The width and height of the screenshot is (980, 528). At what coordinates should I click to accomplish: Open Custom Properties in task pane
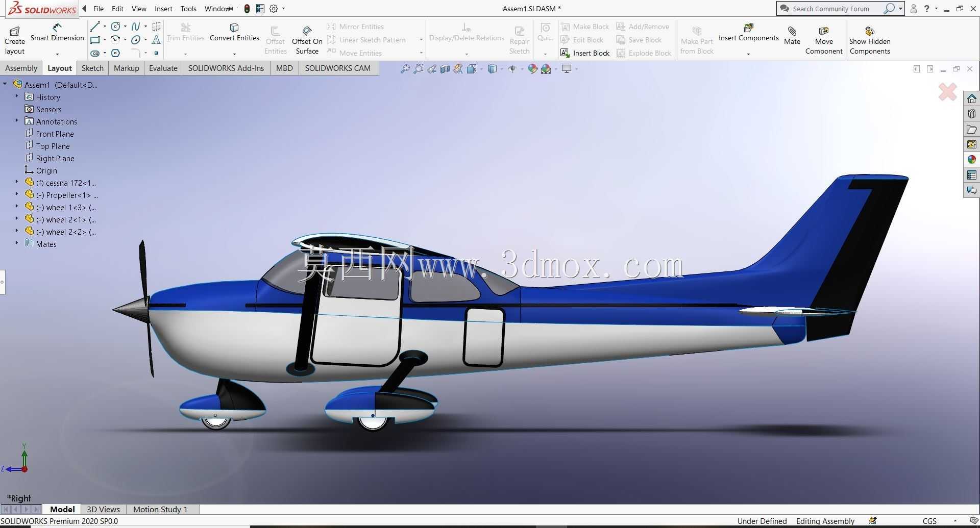click(971, 175)
